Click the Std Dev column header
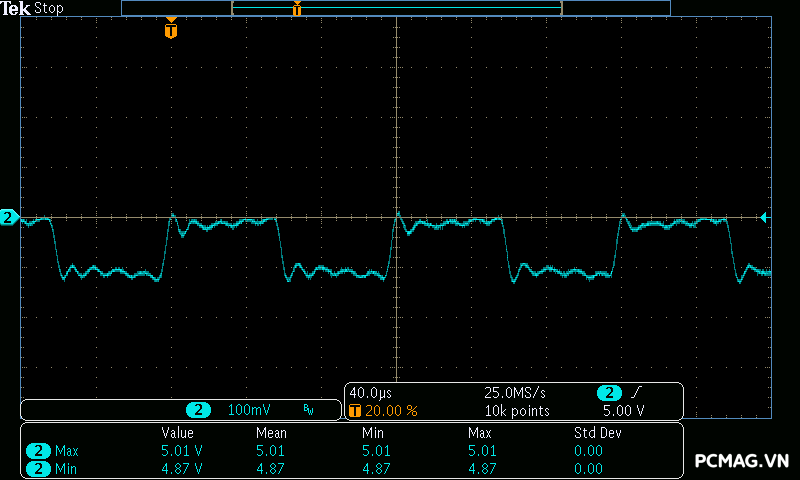 (x=597, y=433)
